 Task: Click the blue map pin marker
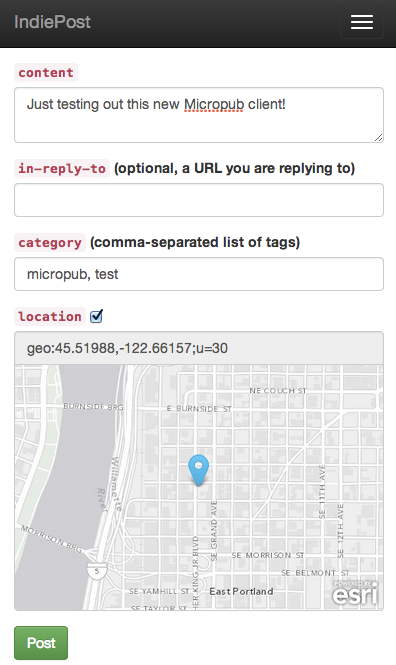(198, 470)
